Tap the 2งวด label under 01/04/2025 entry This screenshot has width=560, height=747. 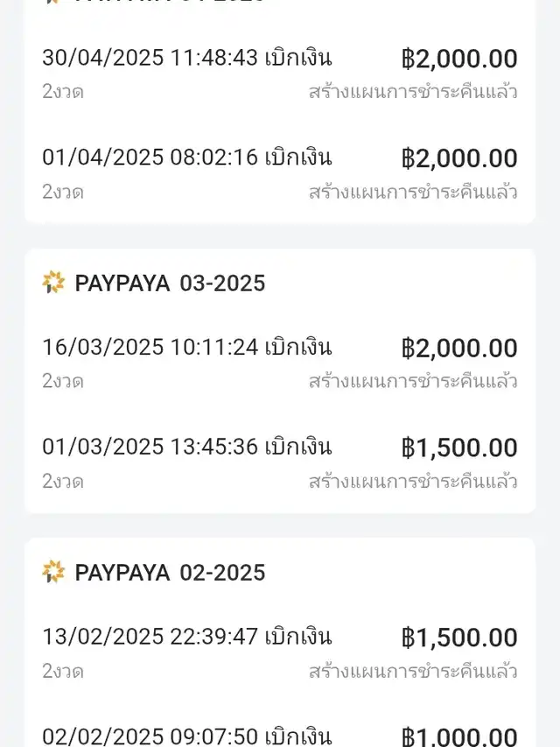63,192
